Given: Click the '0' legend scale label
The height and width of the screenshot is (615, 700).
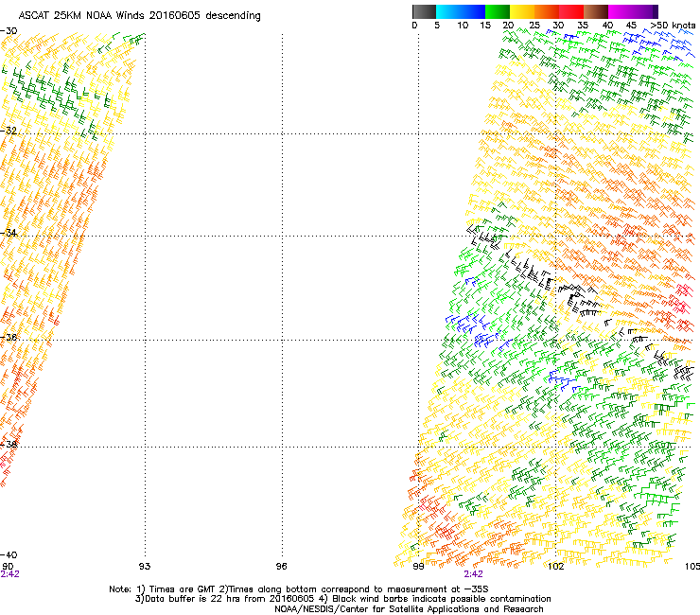Looking at the screenshot, I should pyautogui.click(x=414, y=26).
